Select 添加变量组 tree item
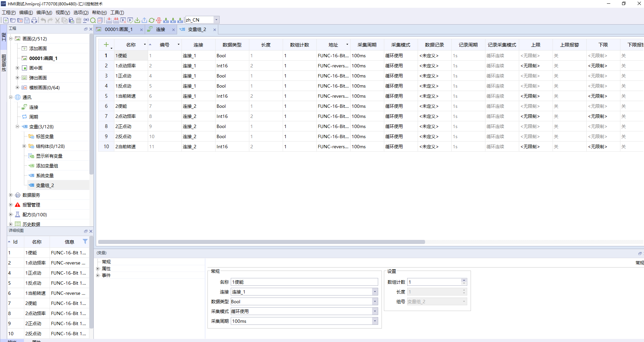This screenshot has width=644, height=342. (x=47, y=166)
